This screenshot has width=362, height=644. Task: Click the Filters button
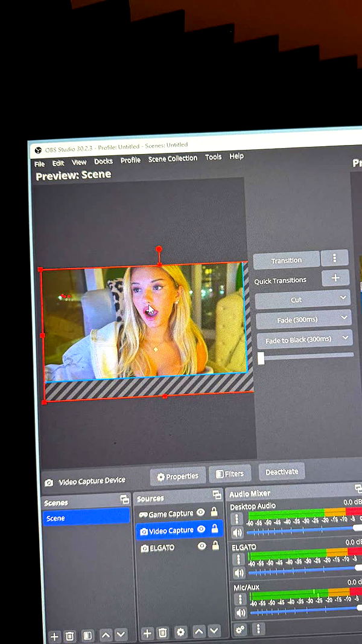click(230, 474)
